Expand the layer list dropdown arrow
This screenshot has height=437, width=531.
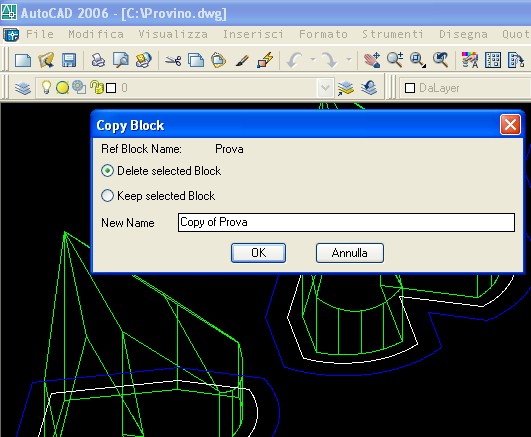(325, 88)
